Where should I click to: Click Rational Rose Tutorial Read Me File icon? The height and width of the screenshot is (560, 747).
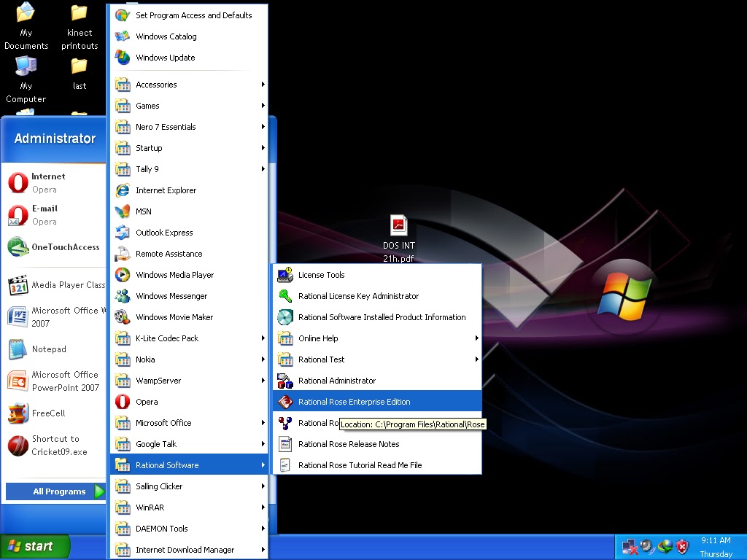pos(285,464)
